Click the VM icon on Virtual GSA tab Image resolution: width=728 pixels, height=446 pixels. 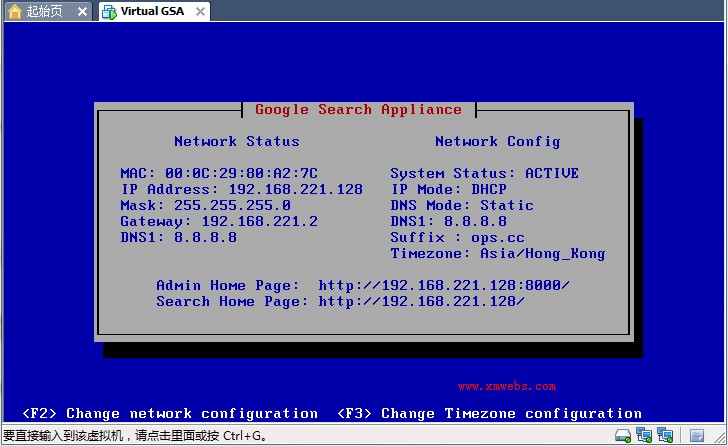coord(109,12)
